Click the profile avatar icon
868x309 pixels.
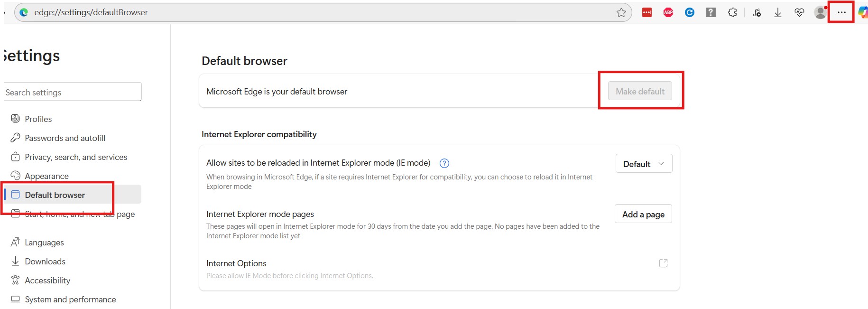(x=820, y=12)
